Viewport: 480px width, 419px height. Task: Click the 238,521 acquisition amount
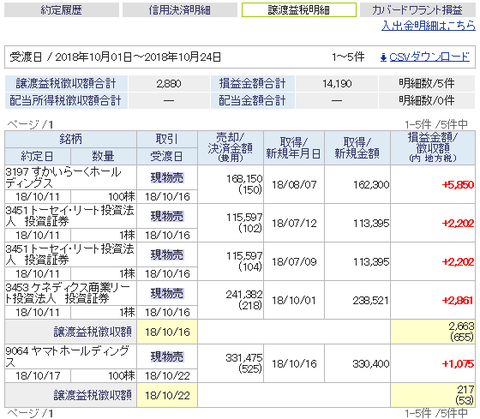click(371, 300)
